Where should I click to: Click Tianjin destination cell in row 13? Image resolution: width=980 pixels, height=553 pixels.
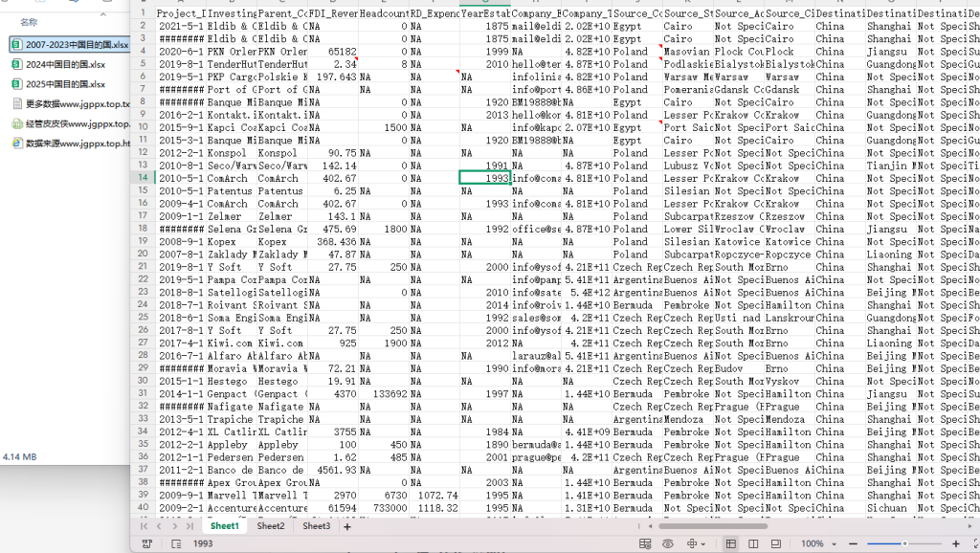pyautogui.click(x=891, y=166)
